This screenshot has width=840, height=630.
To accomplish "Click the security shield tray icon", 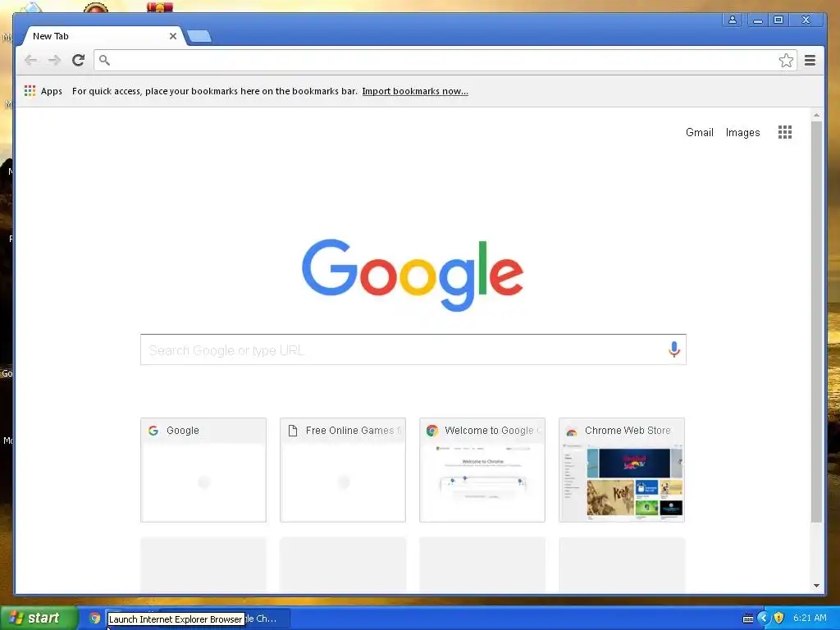I will click(779, 618).
